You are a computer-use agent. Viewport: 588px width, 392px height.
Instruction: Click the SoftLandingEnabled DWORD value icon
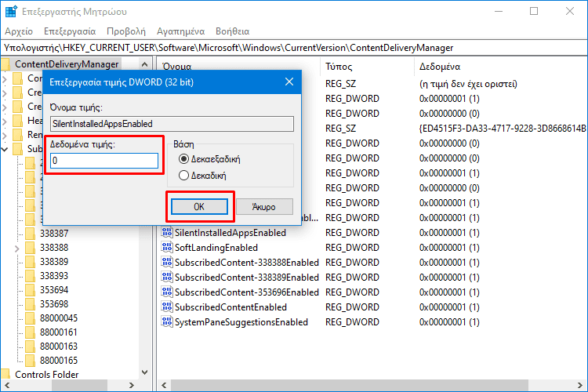(167, 247)
